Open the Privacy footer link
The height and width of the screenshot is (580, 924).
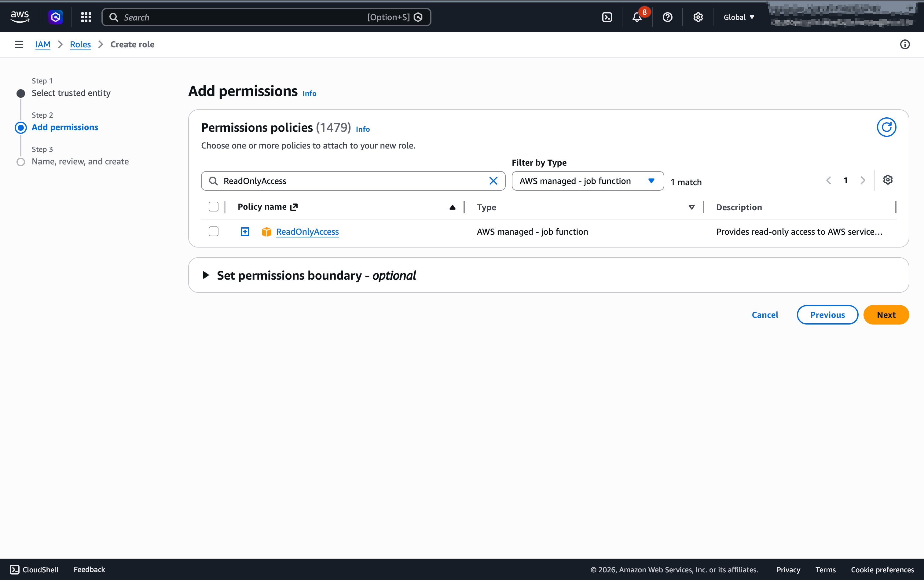(x=788, y=570)
